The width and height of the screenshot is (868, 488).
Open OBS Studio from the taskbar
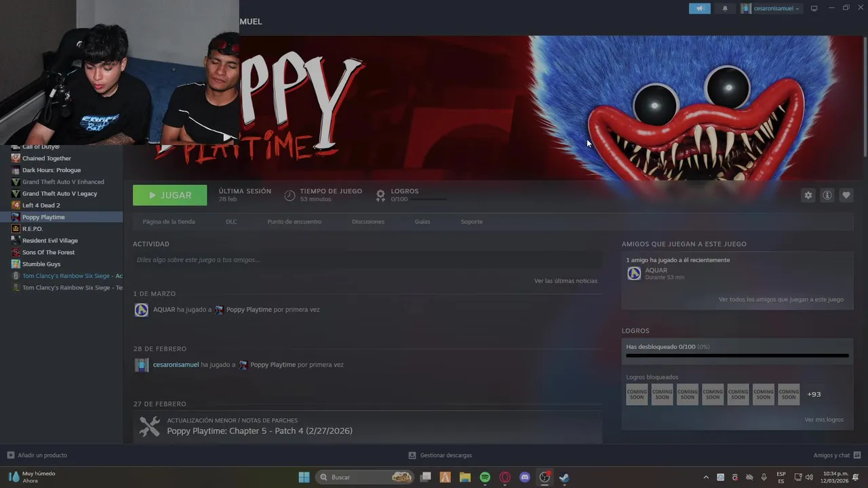click(x=545, y=477)
